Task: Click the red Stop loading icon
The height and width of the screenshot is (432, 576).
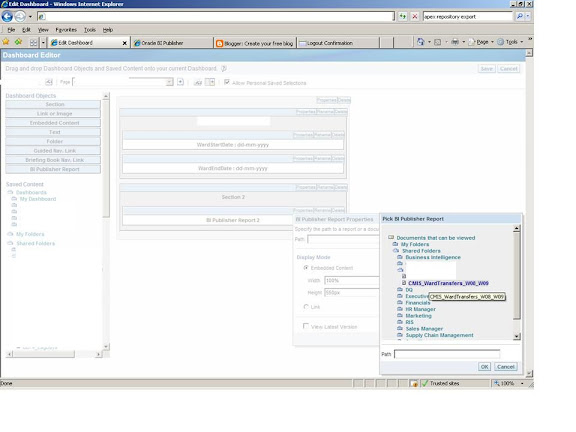Action: (415, 17)
